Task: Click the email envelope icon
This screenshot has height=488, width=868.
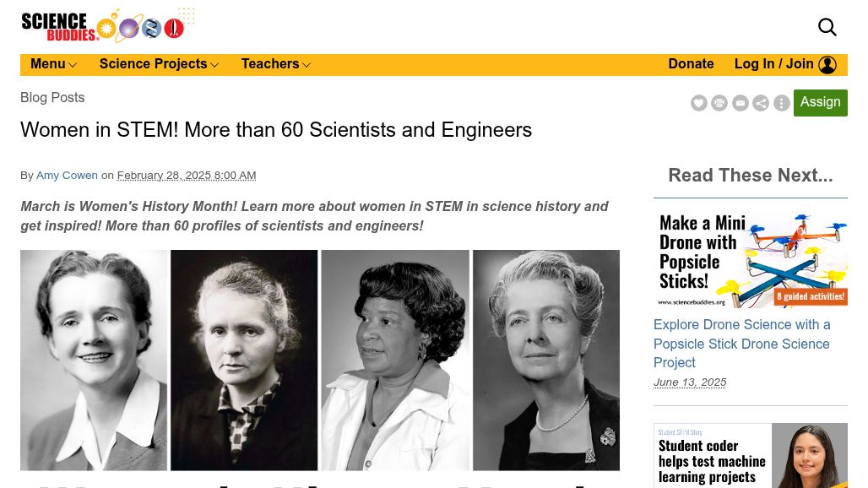Action: point(741,103)
